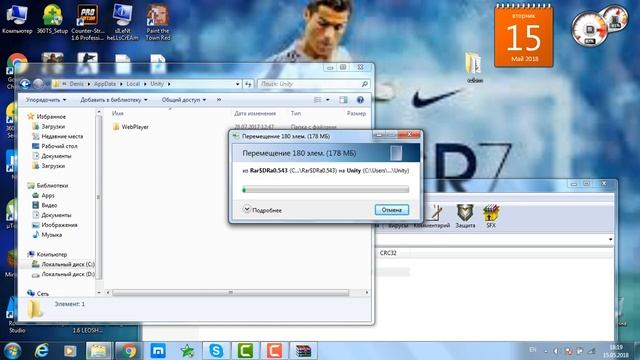The height and width of the screenshot is (360, 640).
Task: Launch Internet Explorer from the taskbar
Action: tap(41, 351)
